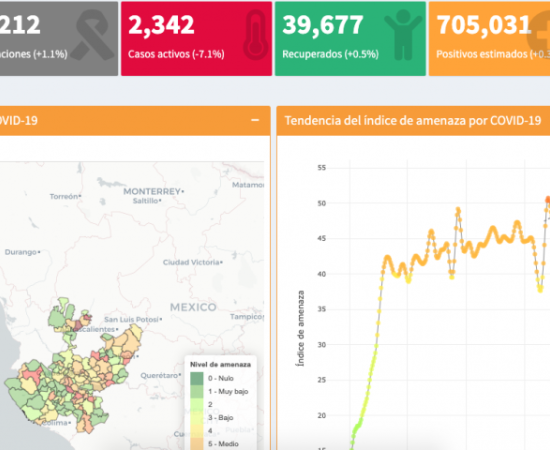550x450 pixels.
Task: Collapse the COVID-19 map panel
Action: coord(255,120)
